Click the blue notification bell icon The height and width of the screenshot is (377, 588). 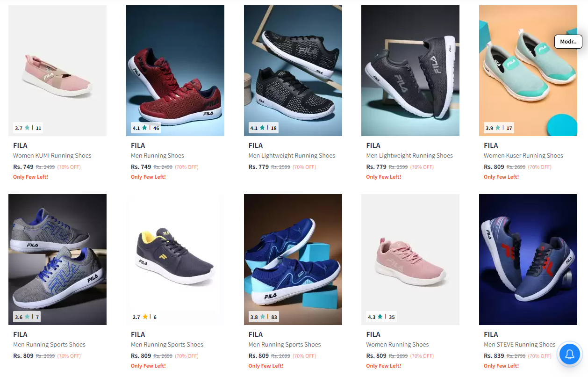click(x=569, y=354)
